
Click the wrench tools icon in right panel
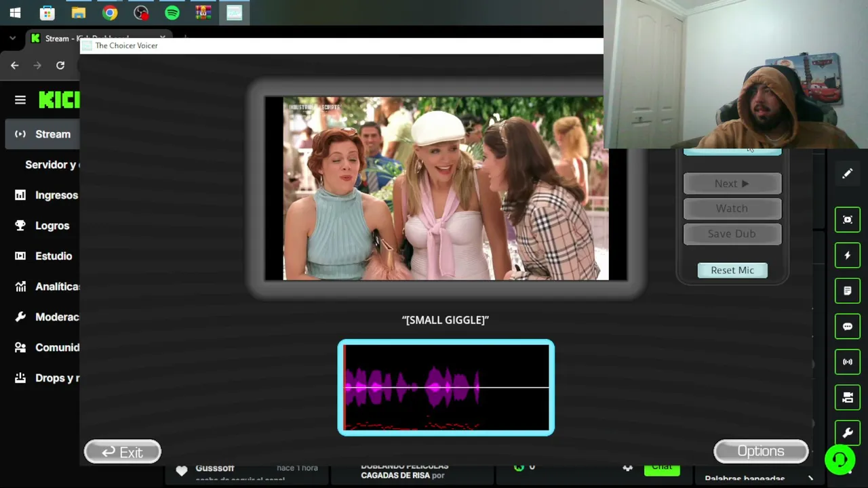coord(848,433)
